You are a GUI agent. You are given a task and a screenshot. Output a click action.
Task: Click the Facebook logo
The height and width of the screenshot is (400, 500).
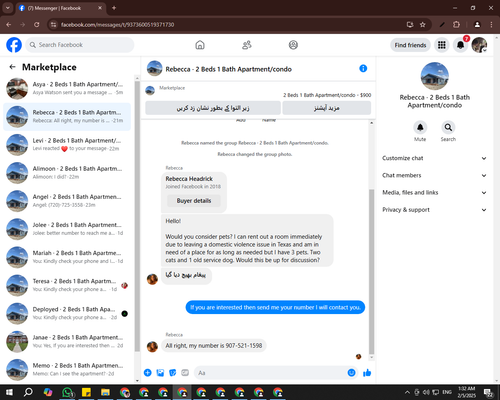coord(14,45)
